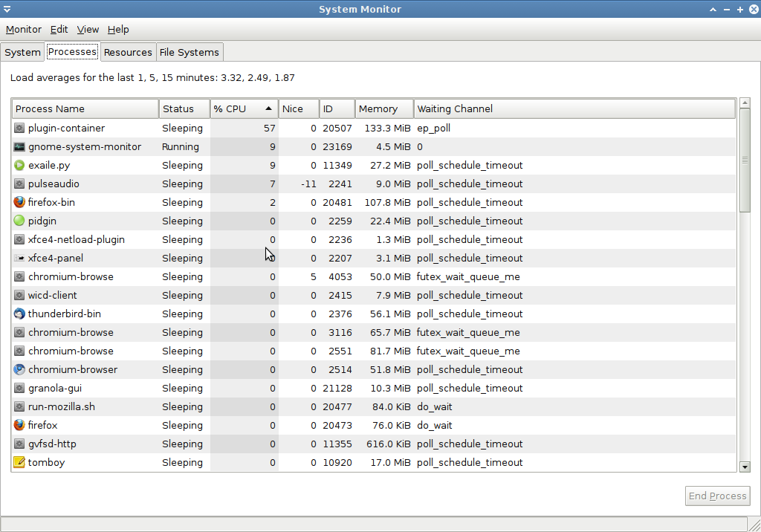Select the gnome-system-monitor process name

pos(85,146)
